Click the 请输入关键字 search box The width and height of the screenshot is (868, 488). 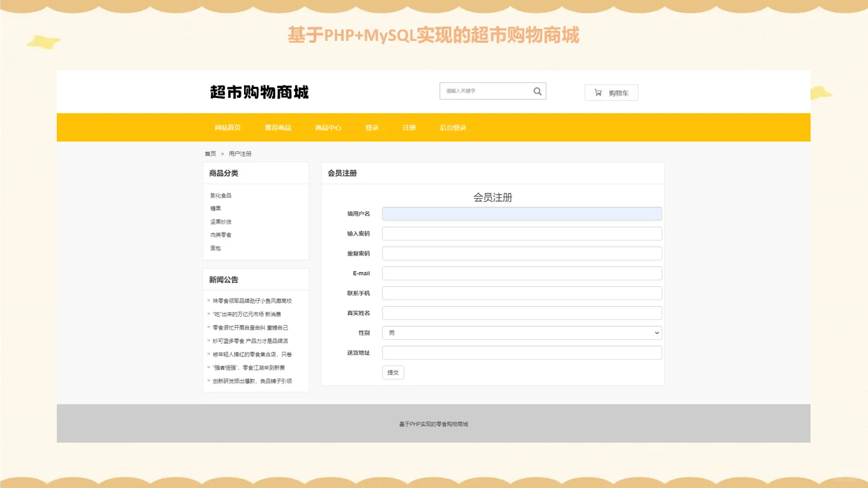tap(485, 91)
